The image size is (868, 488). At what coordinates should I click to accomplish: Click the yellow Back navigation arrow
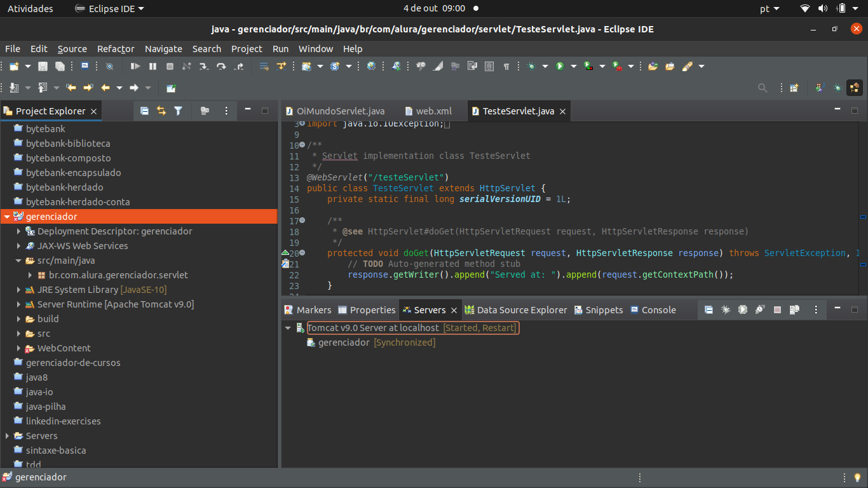click(105, 88)
